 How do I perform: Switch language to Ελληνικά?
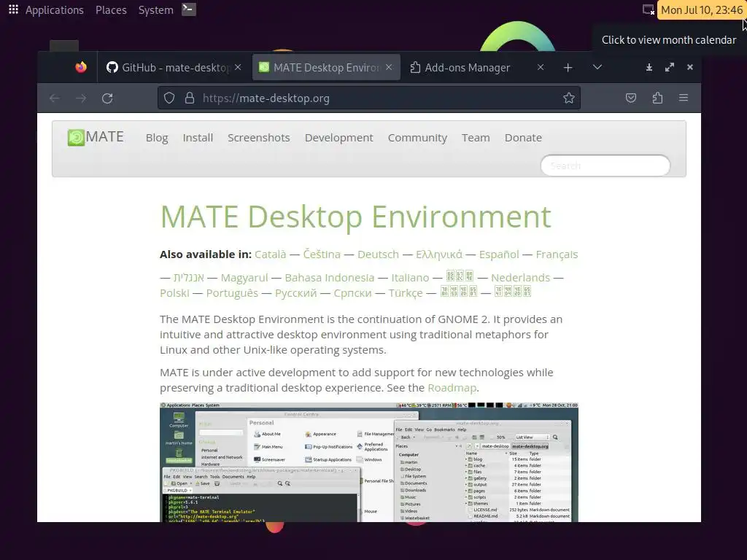click(438, 254)
